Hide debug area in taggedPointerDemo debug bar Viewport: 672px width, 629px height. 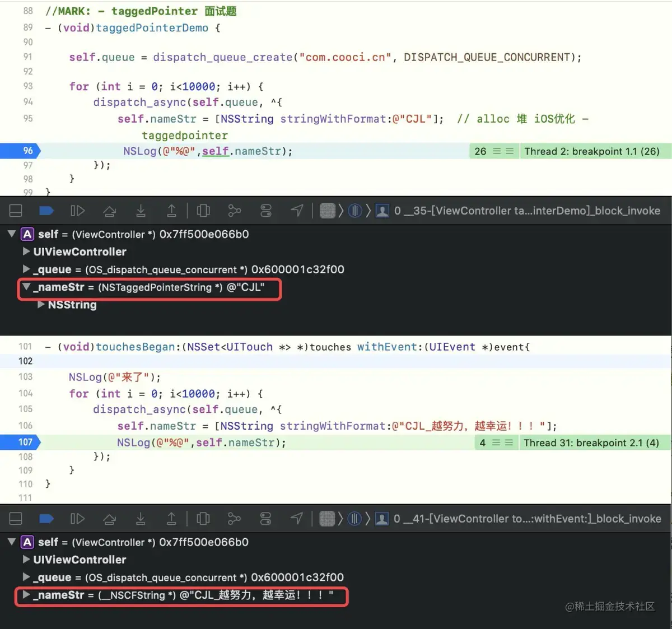coord(16,211)
